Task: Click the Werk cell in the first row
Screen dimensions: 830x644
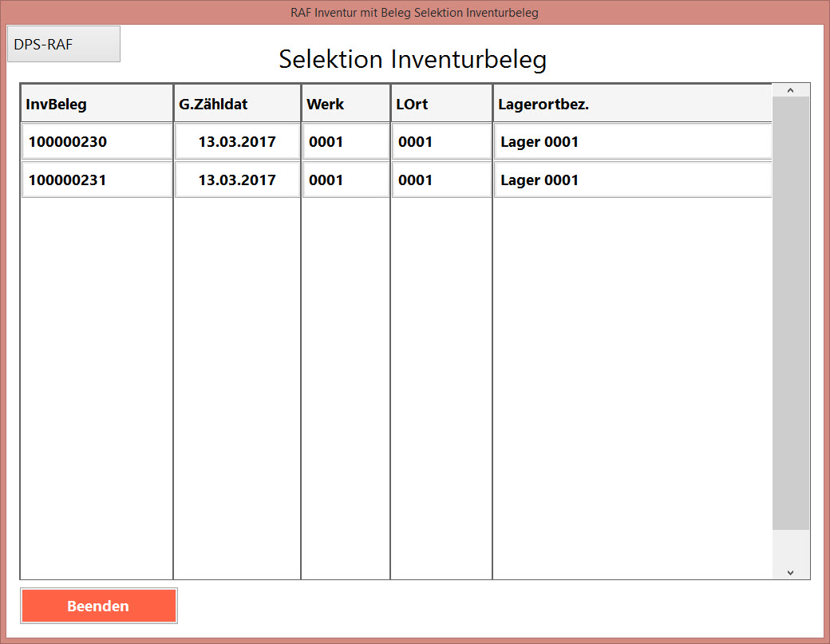Action: [346, 142]
